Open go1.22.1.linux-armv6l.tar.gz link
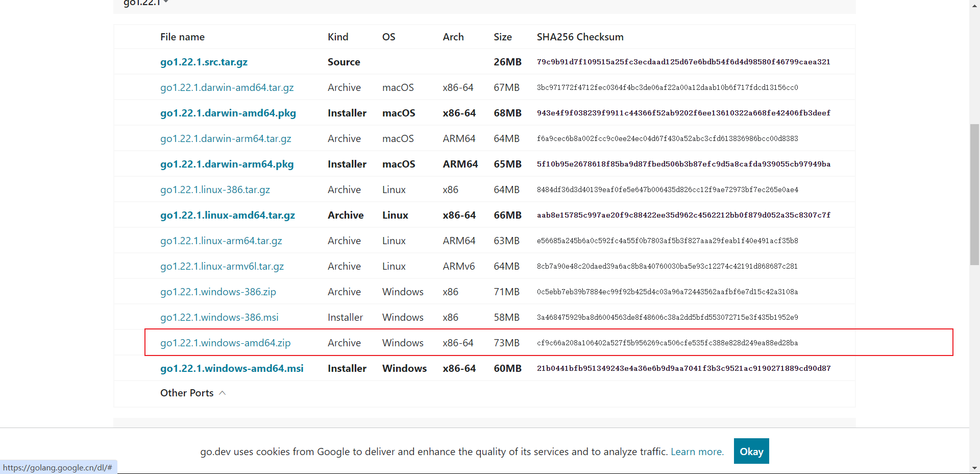Screen dimensions: 980x474 pos(222,266)
